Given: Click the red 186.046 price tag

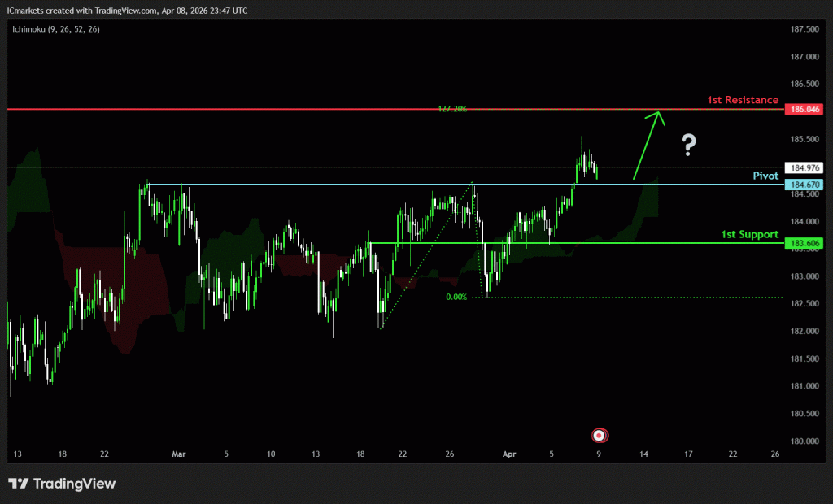Looking at the screenshot, I should (x=803, y=109).
